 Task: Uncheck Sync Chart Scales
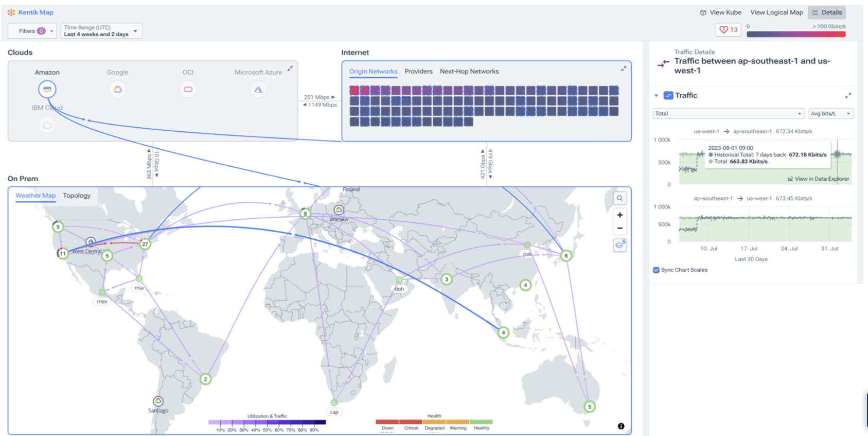(656, 270)
